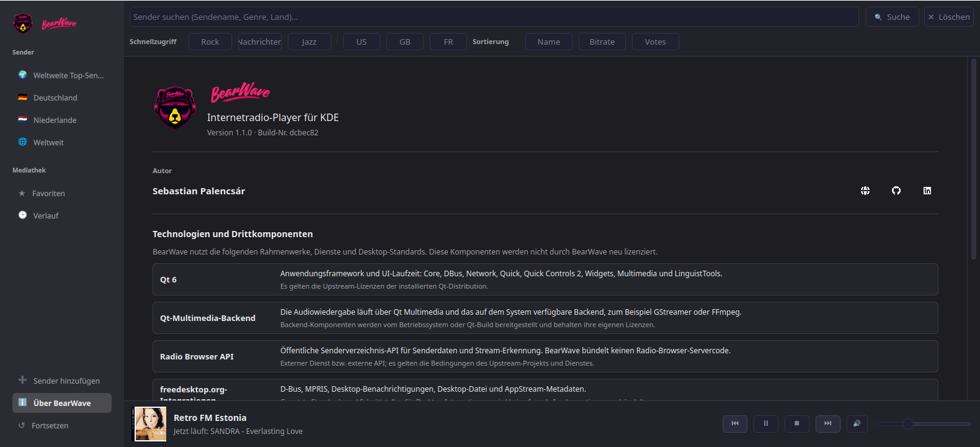
Task: Filter stations by FR
Action: tap(448, 42)
